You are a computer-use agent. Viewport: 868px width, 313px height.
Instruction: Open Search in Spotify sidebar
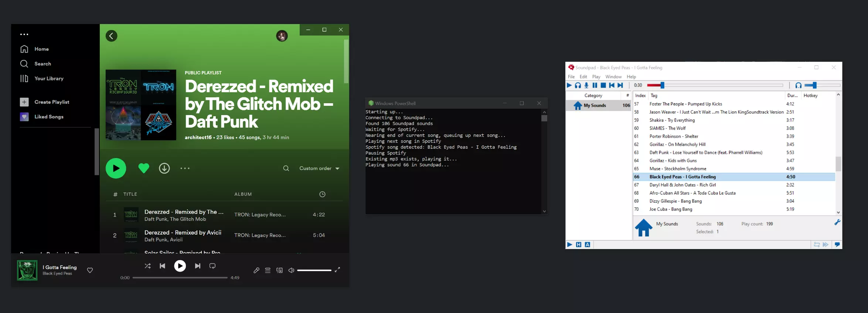coord(35,64)
